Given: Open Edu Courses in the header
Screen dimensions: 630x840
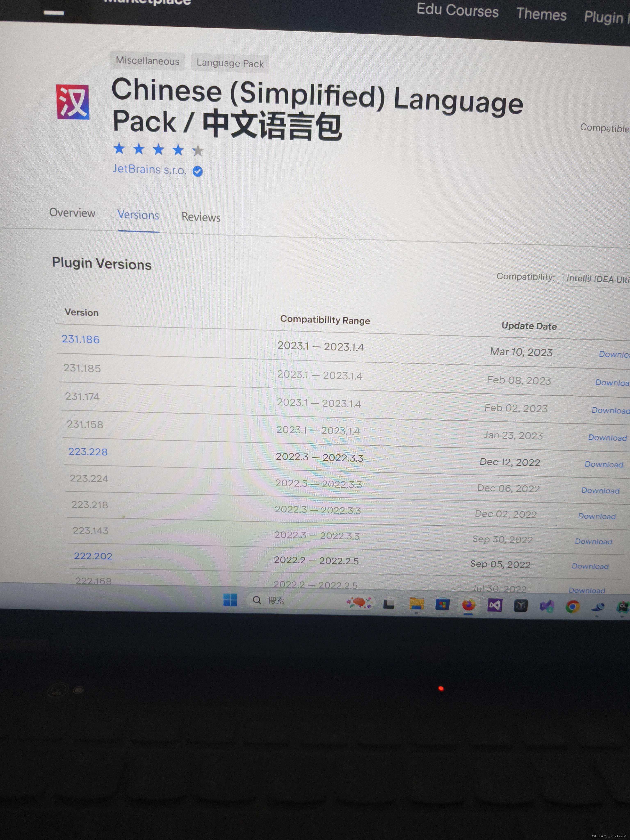Looking at the screenshot, I should pos(457,11).
